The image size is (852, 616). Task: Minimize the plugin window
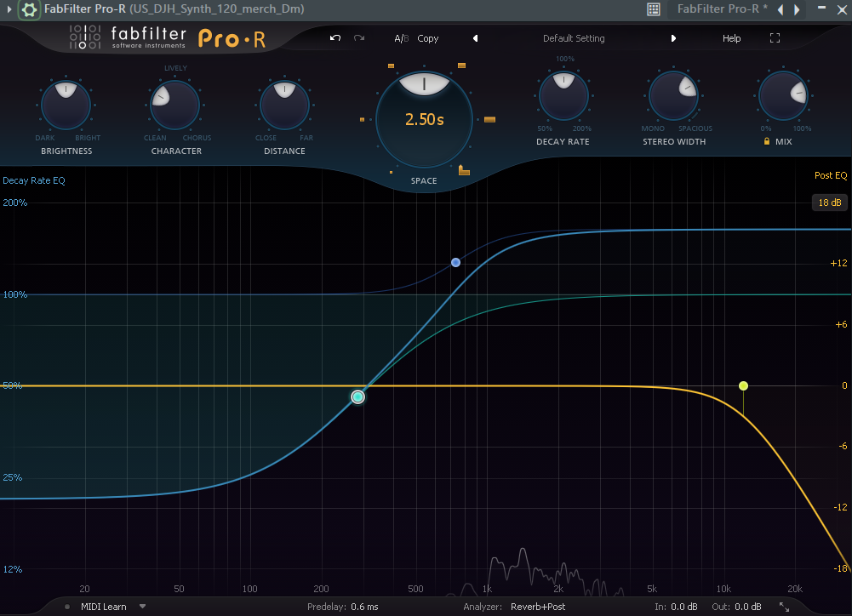click(x=821, y=8)
